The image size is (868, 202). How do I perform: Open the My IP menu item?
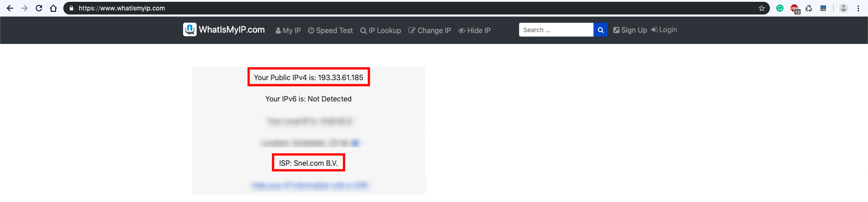coord(288,30)
